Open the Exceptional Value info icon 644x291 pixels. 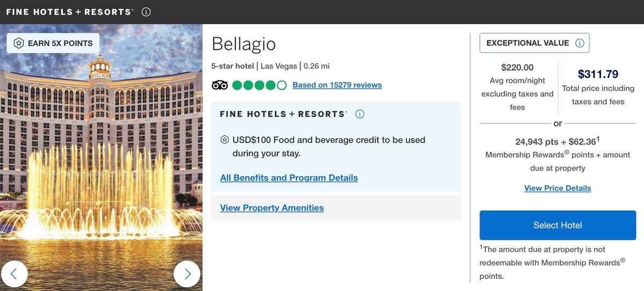click(580, 43)
